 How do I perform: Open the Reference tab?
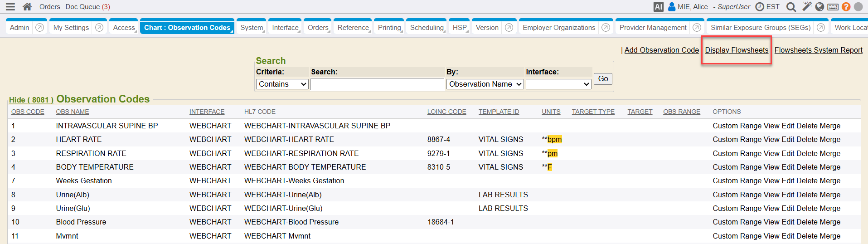point(353,28)
